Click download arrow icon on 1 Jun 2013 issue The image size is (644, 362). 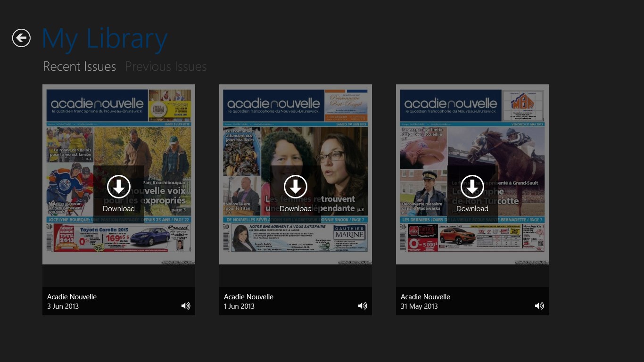[x=296, y=187]
